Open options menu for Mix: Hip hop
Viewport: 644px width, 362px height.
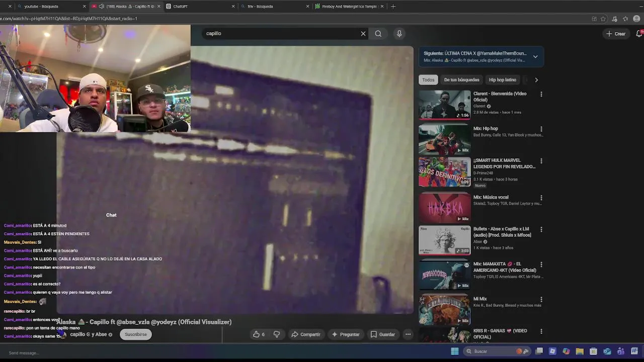coord(541,129)
